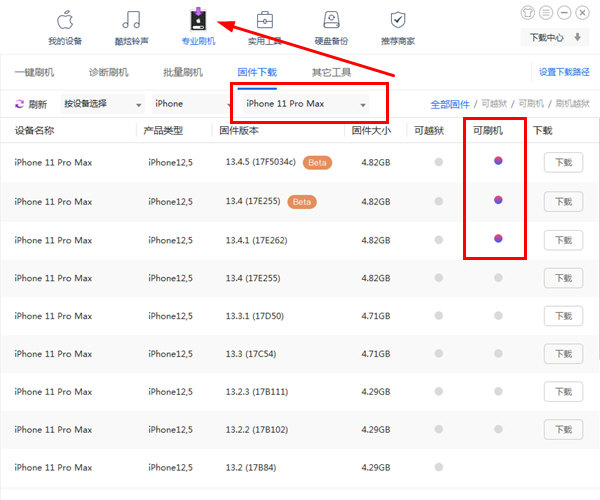Screen dimensions: 600x500
Task: Open 推荐商家 via the shield icon
Action: [x=398, y=20]
